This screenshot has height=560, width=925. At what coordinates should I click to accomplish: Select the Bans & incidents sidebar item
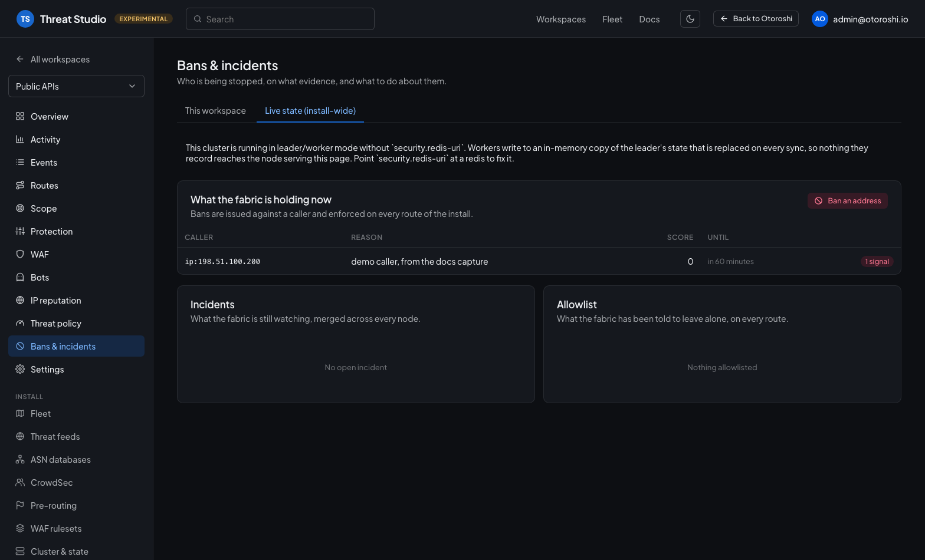(76, 346)
